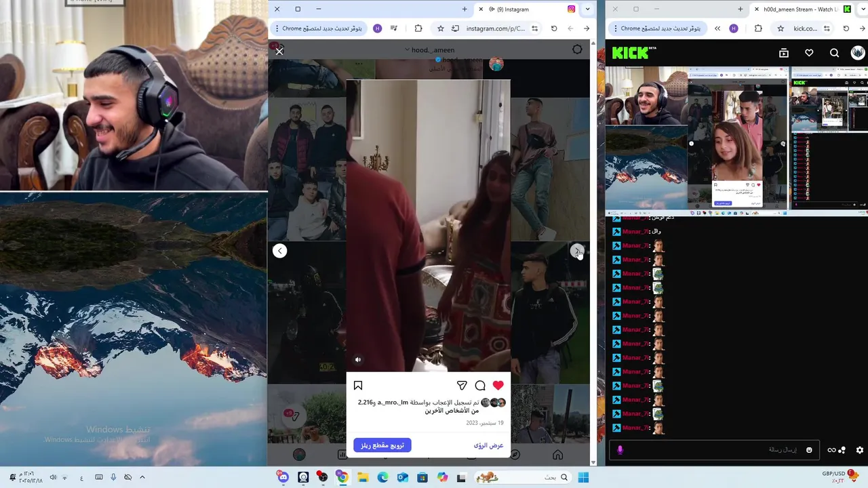Open Discord from the taskbar
This screenshot has height=488, width=868.
pyautogui.click(x=283, y=478)
